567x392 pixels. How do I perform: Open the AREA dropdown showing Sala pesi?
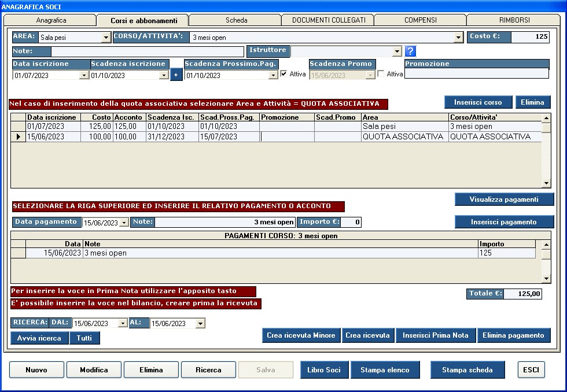106,37
